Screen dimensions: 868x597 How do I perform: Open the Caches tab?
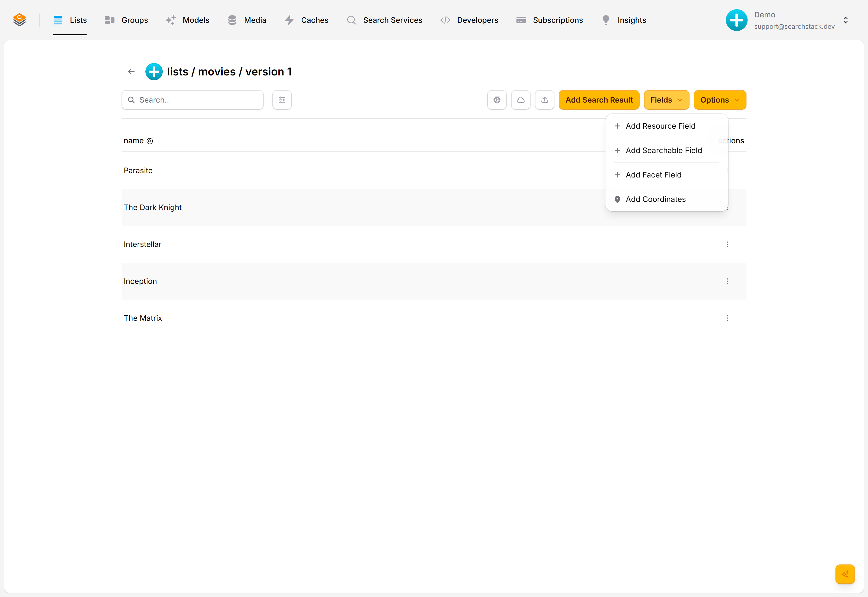click(x=307, y=20)
